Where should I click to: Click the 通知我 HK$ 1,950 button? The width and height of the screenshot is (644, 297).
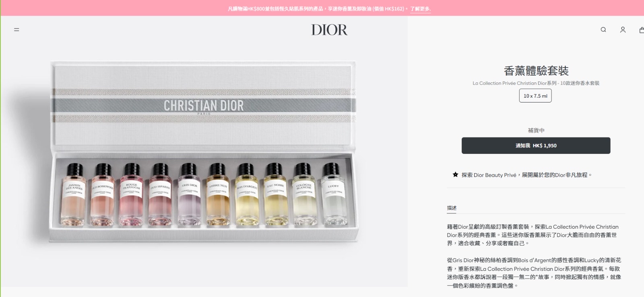536,145
